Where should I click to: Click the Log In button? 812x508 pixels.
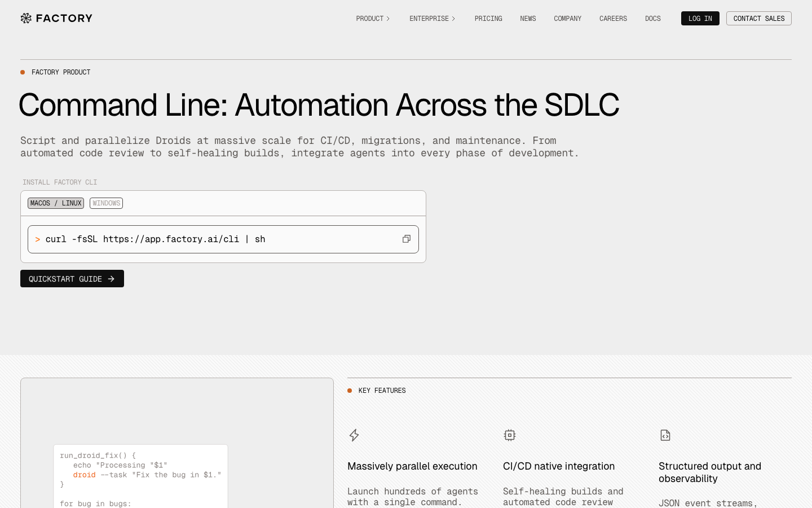click(700, 19)
